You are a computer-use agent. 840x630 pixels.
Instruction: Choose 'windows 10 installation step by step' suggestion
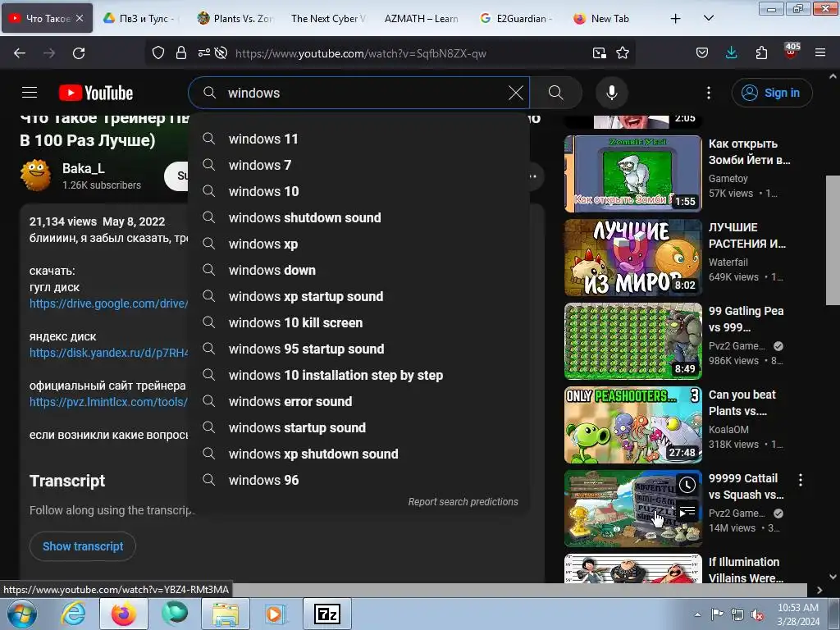(x=358, y=375)
